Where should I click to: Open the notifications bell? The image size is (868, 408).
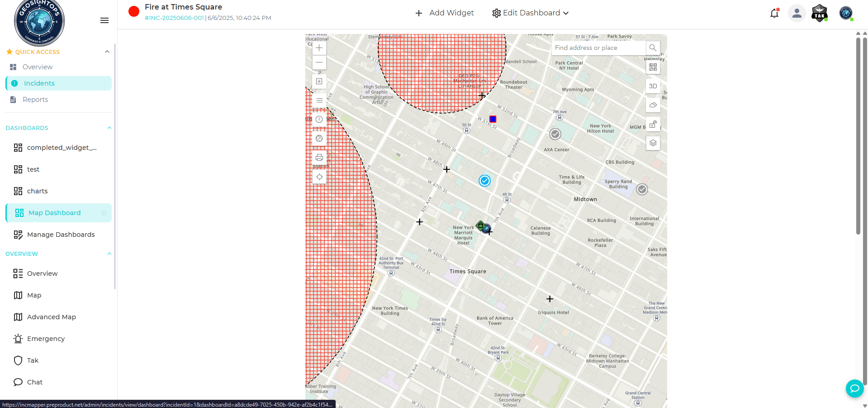pos(774,13)
